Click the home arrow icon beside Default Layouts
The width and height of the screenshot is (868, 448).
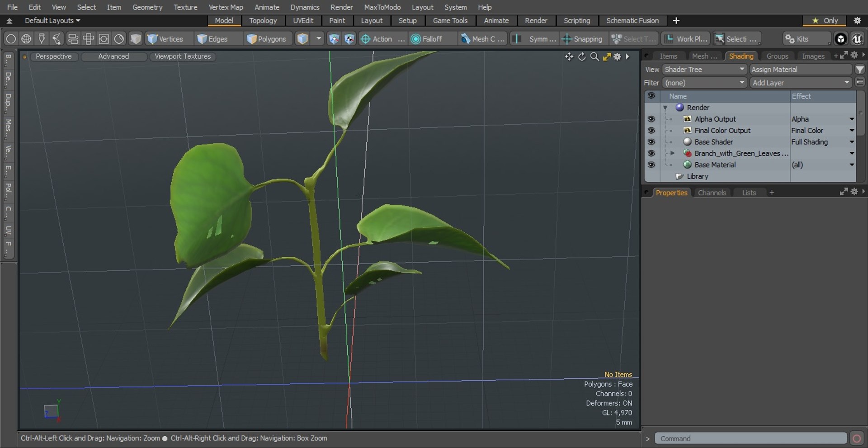click(9, 21)
